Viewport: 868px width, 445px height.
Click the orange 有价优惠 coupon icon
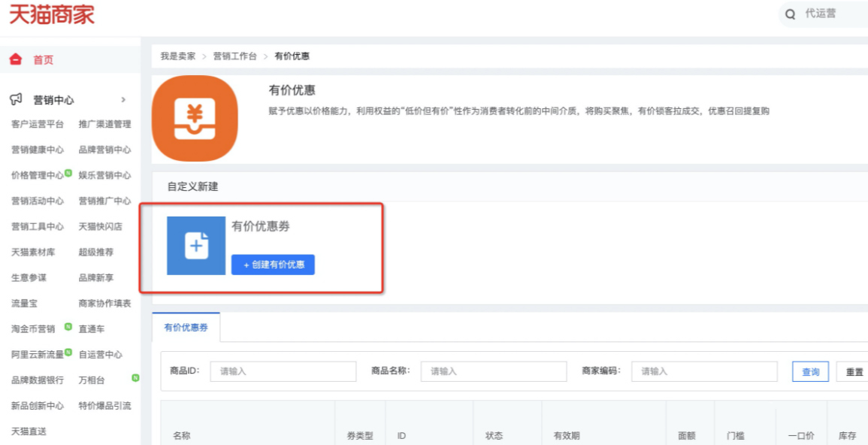[x=195, y=119]
